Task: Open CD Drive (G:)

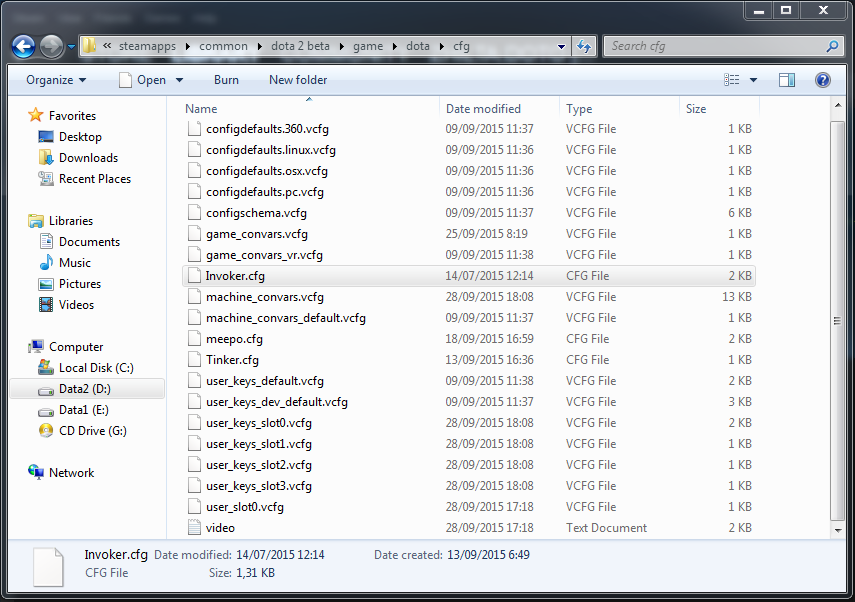Action: point(93,431)
